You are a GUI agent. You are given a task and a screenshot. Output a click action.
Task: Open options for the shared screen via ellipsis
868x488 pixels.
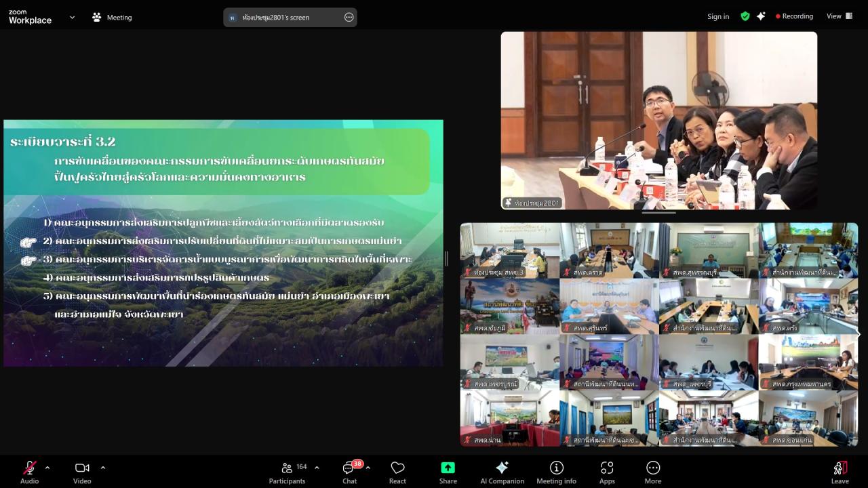[349, 16]
